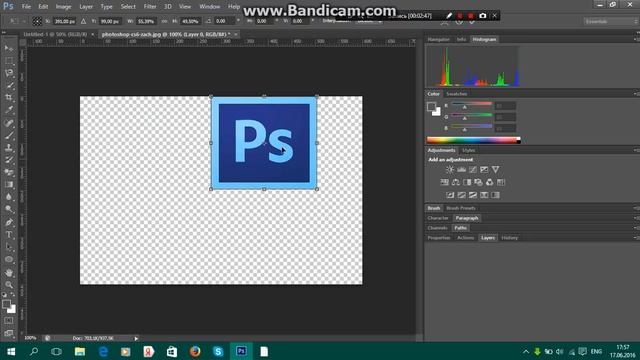Add a Color Balance adjustment
The image size is (640, 360).
point(456,182)
